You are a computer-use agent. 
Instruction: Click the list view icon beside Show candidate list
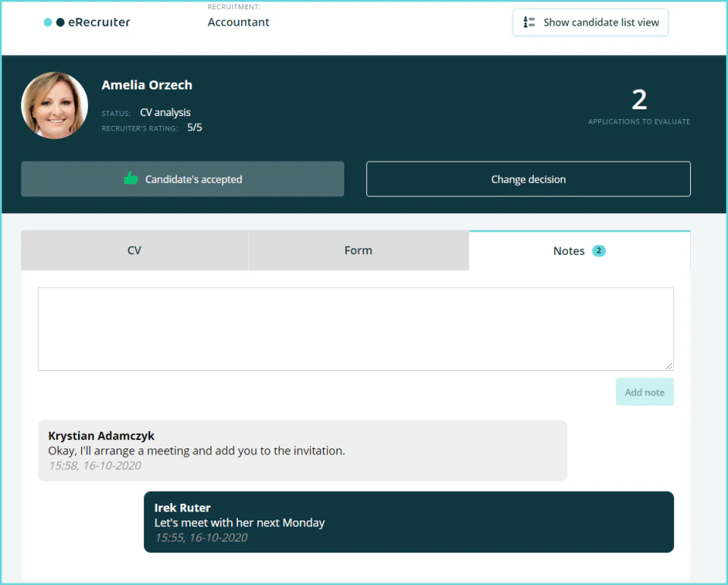pyautogui.click(x=529, y=22)
